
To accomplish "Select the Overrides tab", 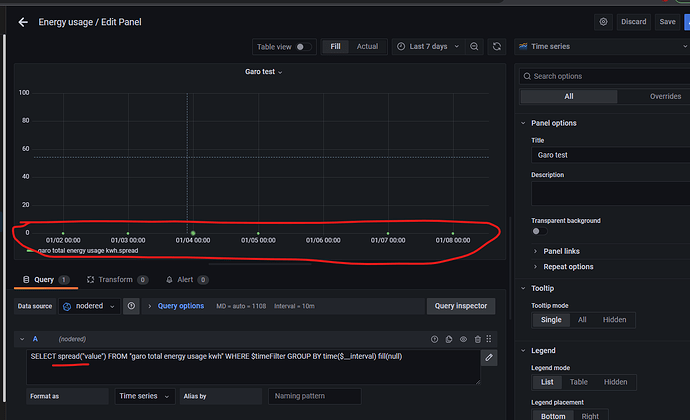I will click(665, 96).
